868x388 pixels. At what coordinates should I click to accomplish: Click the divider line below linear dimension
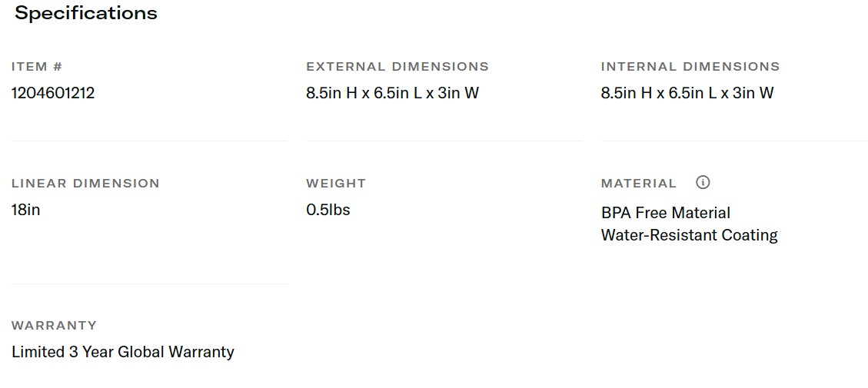coord(149,284)
